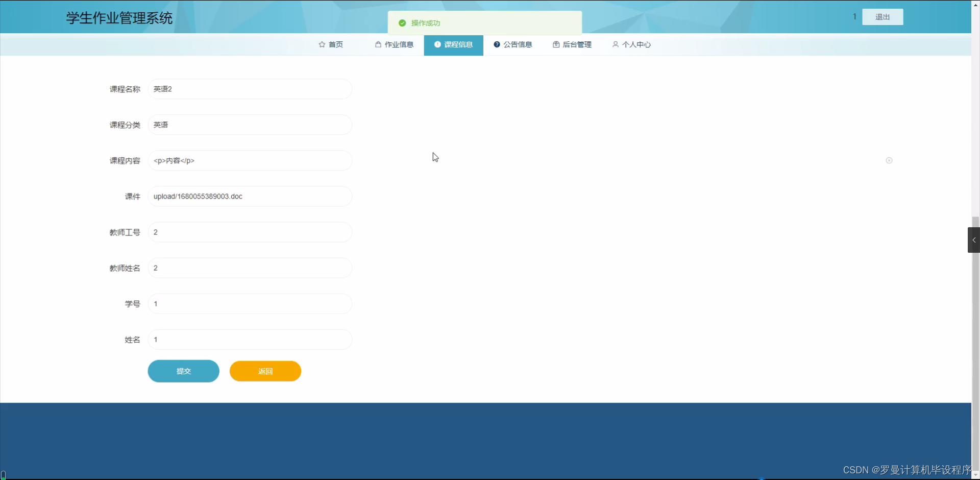Click the 学号 input field
The image size is (980, 480).
(x=250, y=303)
